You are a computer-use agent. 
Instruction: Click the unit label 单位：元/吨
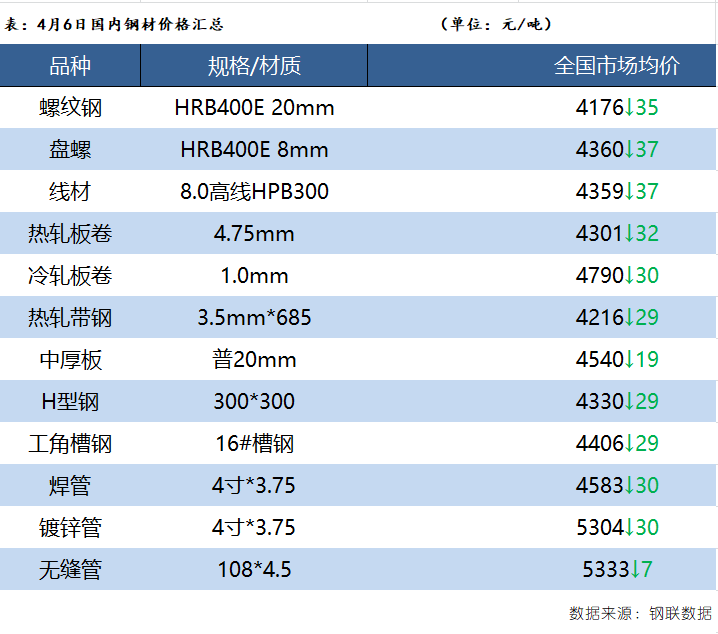coord(495,24)
